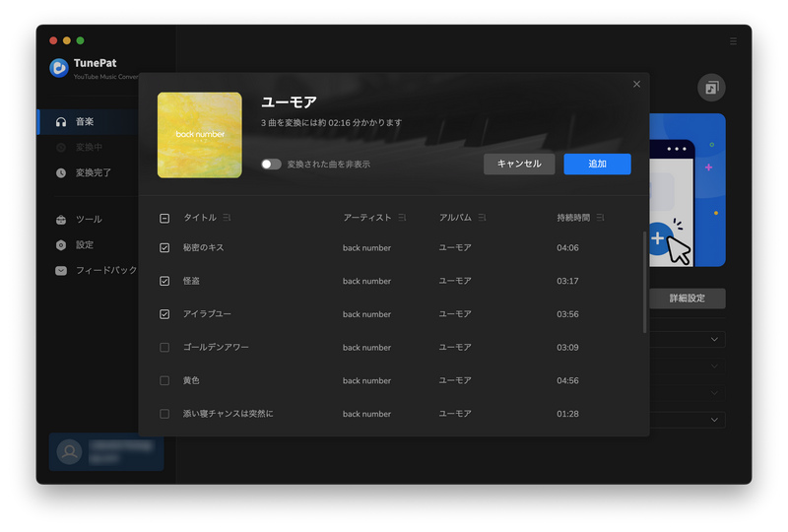The width and height of the screenshot is (788, 532).
Task: Check the 黄色 checkbox
Action: pyautogui.click(x=164, y=380)
